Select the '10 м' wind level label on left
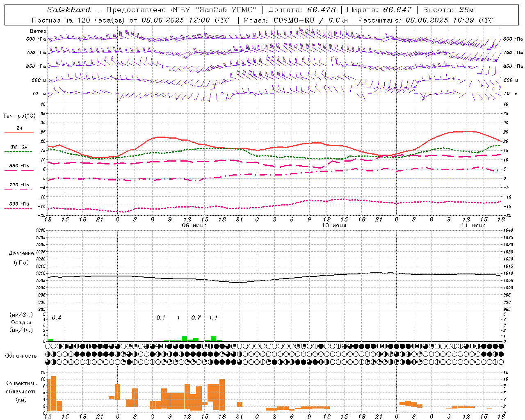 point(39,94)
